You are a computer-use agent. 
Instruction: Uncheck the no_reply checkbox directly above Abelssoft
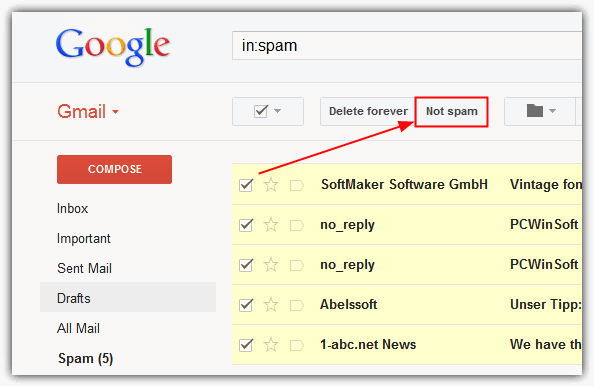(246, 265)
